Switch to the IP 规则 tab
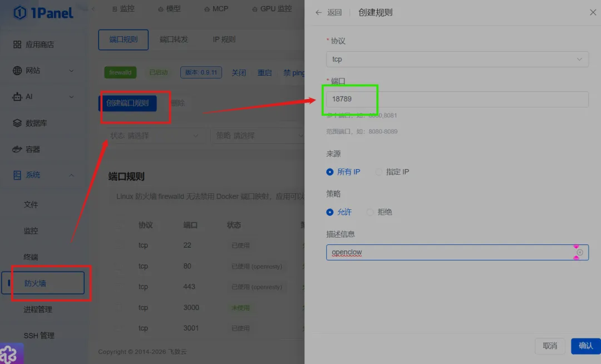 coord(223,40)
